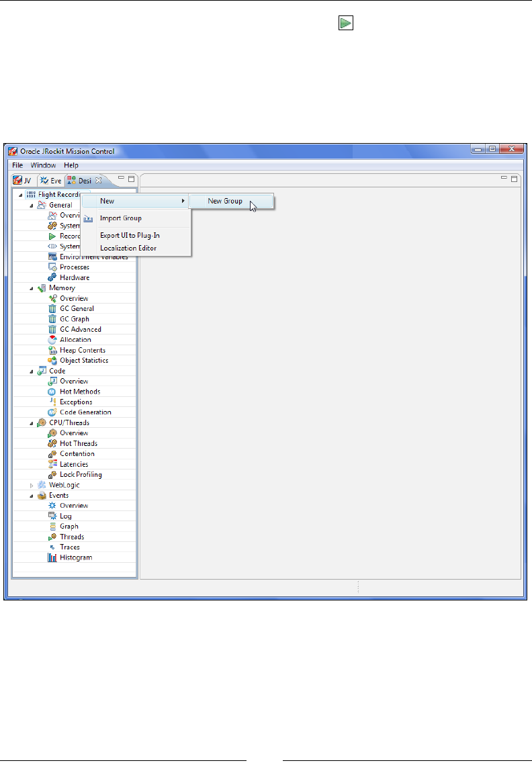Select the General group label
Viewport: 532px width, 767px height.
60,206
